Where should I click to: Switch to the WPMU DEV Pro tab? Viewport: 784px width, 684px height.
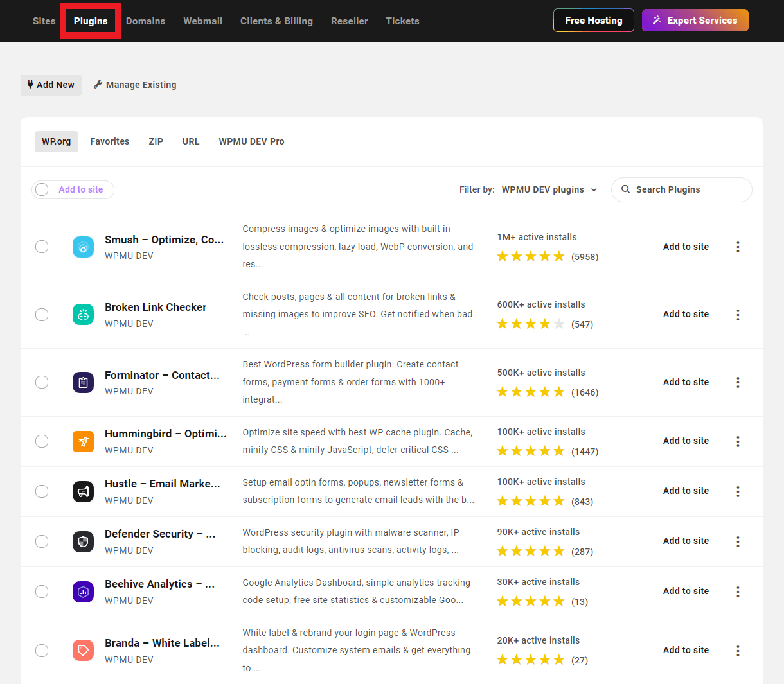point(251,141)
